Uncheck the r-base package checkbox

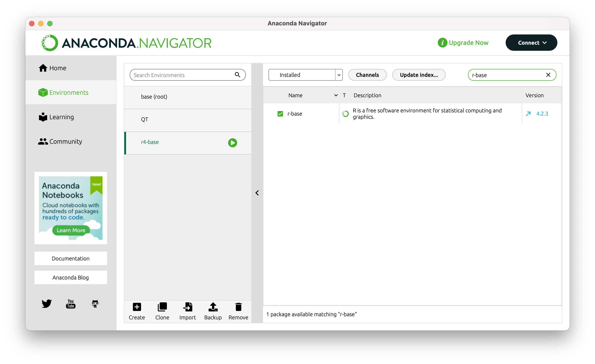click(280, 114)
